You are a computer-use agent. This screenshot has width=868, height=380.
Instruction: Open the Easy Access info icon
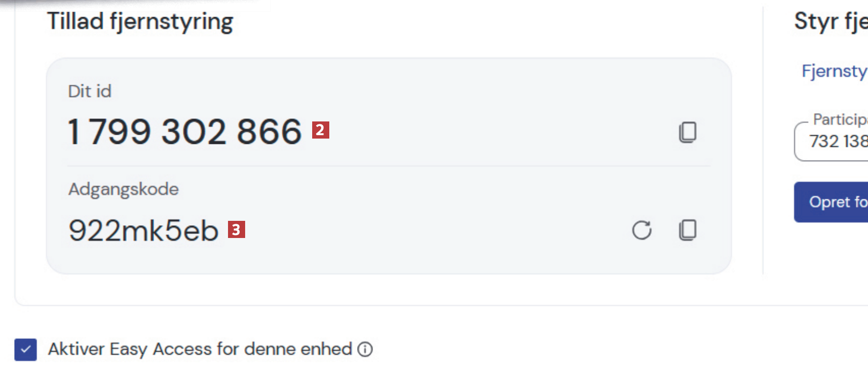[365, 349]
